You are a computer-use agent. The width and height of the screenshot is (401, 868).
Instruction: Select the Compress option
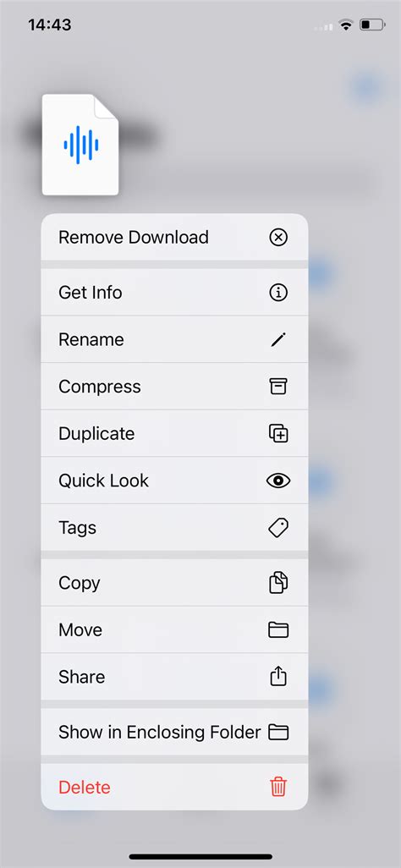(174, 387)
